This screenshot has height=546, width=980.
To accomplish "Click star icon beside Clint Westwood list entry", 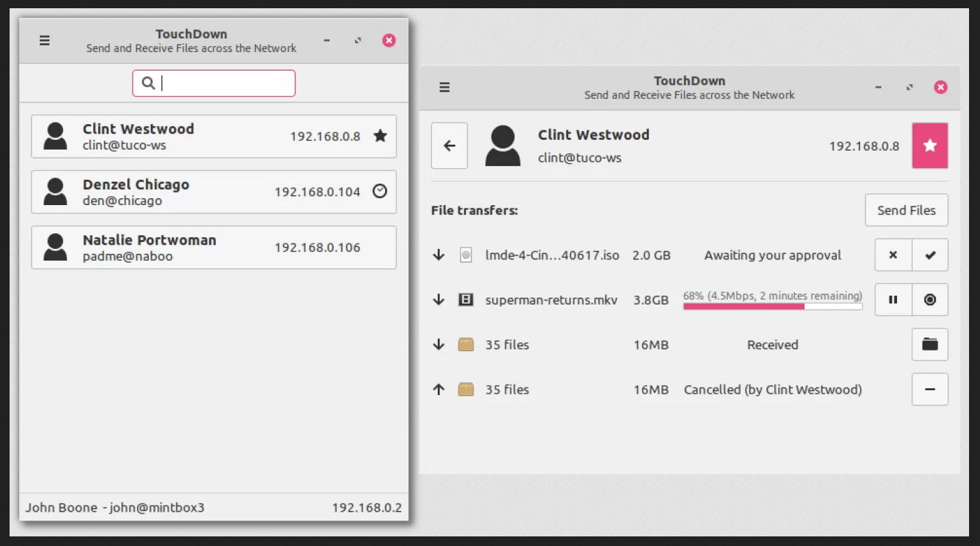I will 380,136.
